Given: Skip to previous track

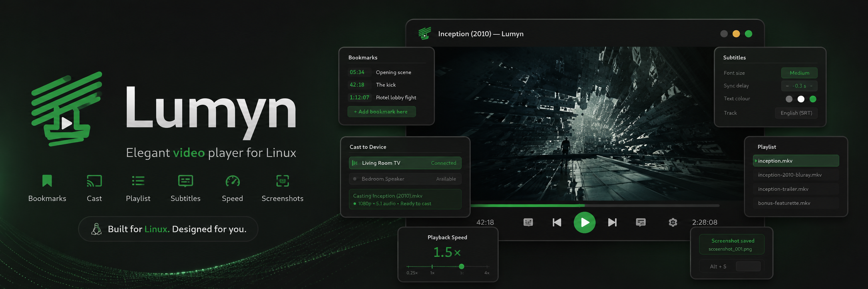Looking at the screenshot, I should click(x=557, y=222).
